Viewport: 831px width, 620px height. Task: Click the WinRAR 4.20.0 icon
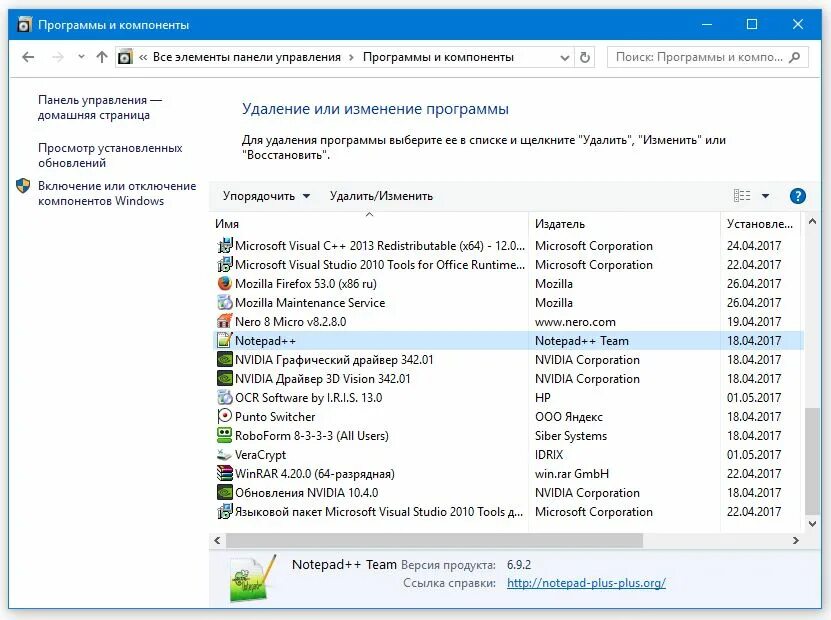tap(225, 473)
